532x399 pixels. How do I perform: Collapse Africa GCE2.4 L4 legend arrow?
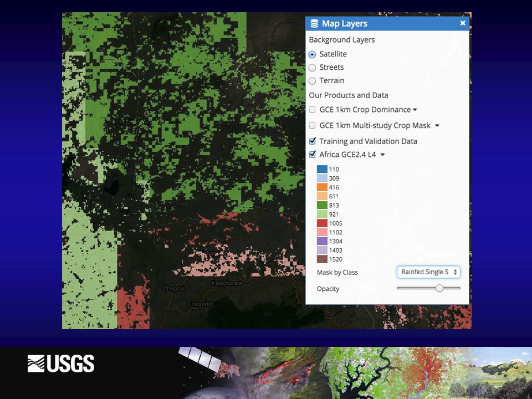(382, 155)
